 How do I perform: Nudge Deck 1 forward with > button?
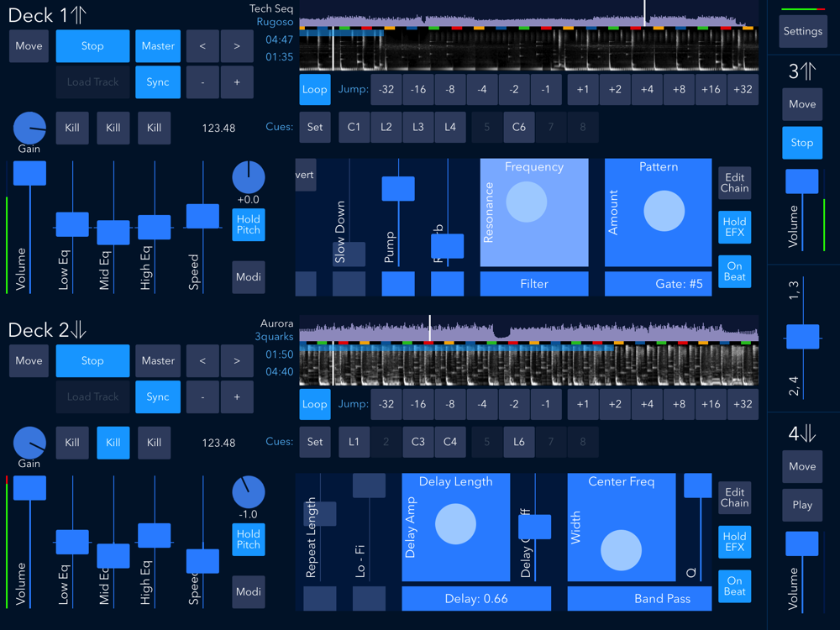(237, 46)
